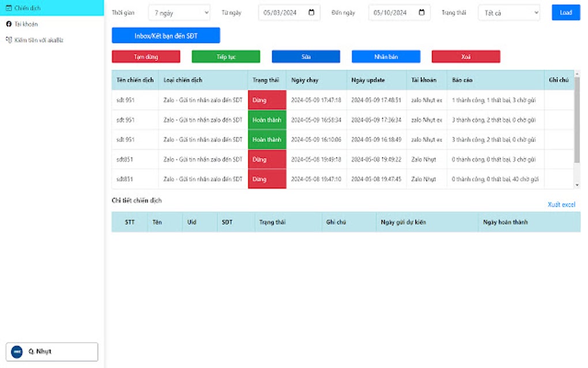Image resolution: width=588 pixels, height=368 pixels.
Task: Click the Báo cáo column header
Action: pos(495,80)
